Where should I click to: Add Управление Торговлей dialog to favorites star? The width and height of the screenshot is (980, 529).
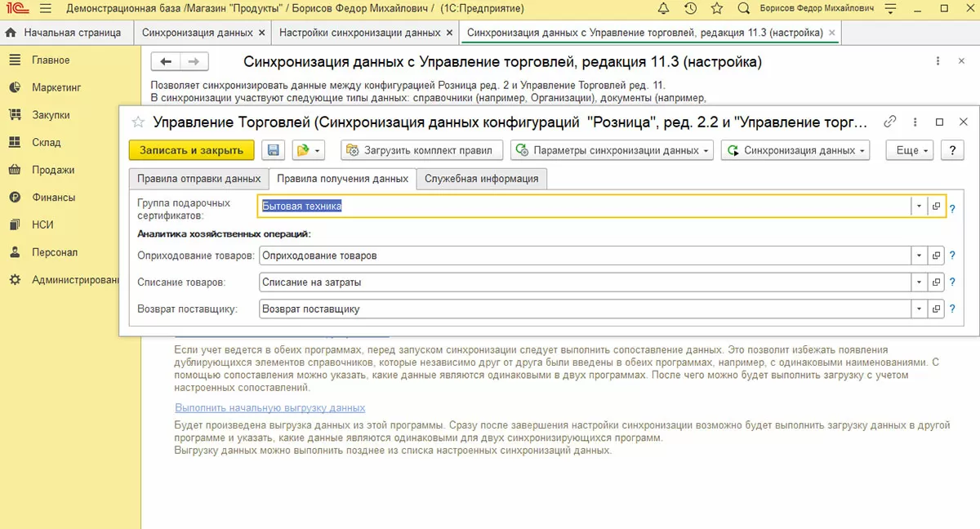click(x=138, y=122)
